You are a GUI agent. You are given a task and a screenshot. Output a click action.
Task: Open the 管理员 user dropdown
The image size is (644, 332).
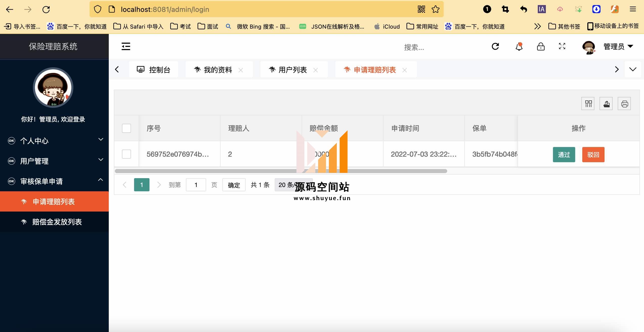point(618,47)
